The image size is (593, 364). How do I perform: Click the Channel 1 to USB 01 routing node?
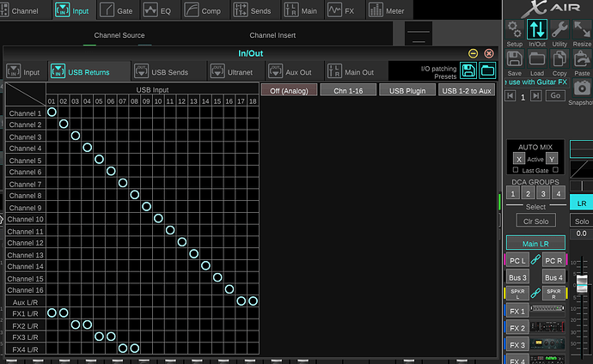(52, 112)
